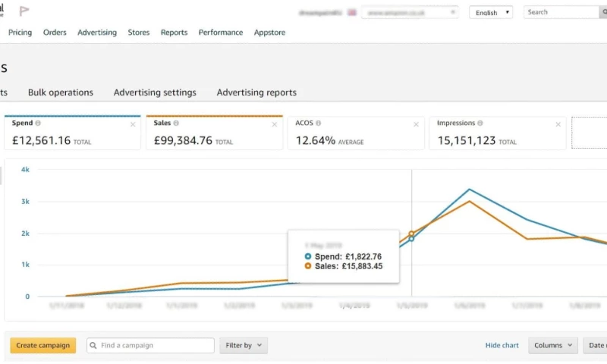Screen dimensions: 607x364
Task: Show info for Sales metric
Action: point(176,123)
